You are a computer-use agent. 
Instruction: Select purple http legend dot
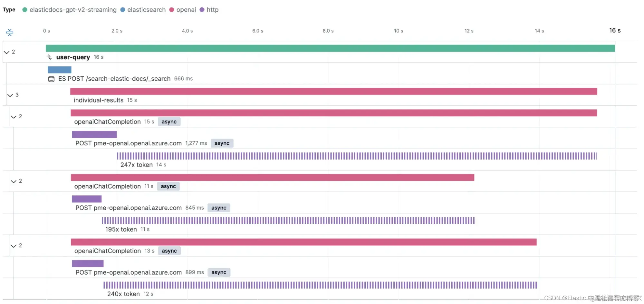coord(202,10)
